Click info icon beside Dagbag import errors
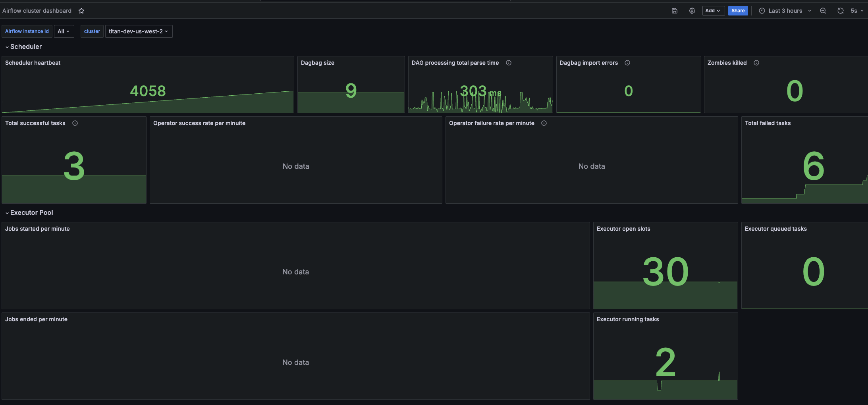This screenshot has width=868, height=405. tap(627, 63)
